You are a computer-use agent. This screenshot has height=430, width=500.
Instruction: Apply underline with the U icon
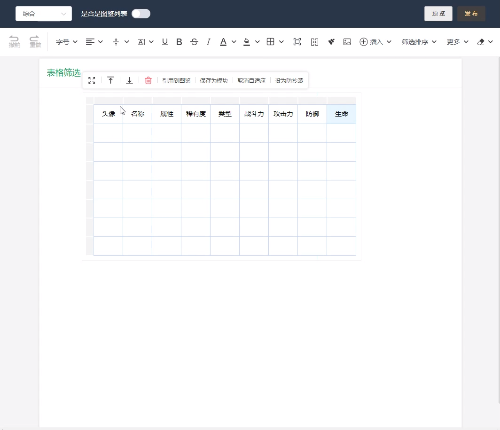tap(165, 42)
